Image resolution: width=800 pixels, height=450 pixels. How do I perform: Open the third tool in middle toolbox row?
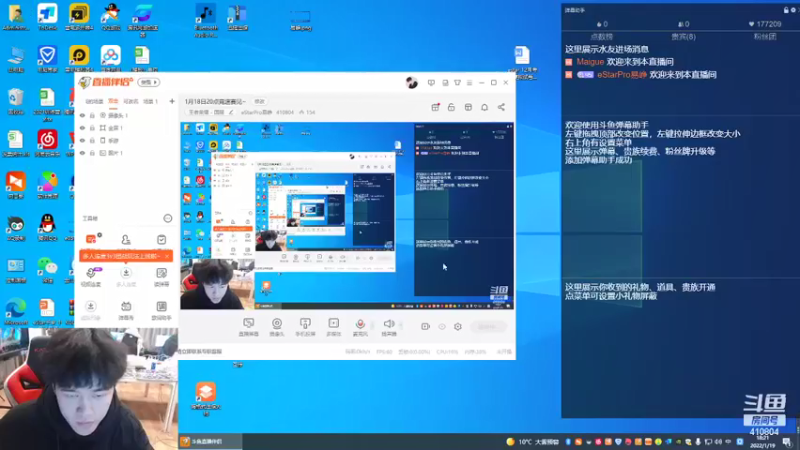(x=161, y=276)
